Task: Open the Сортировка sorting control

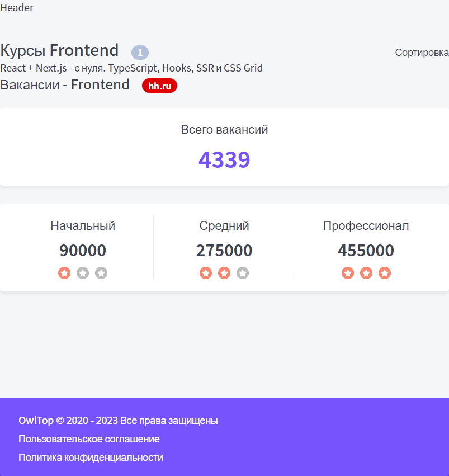Action: coord(422,53)
